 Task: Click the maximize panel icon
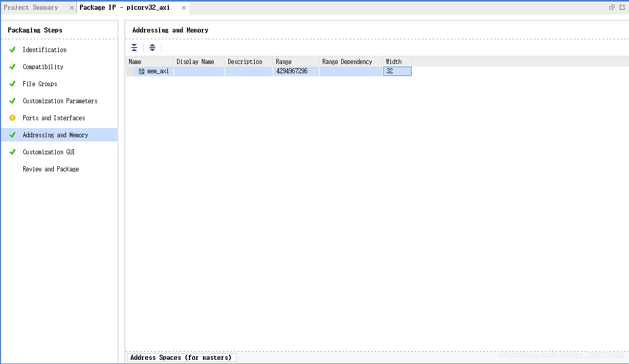[622, 7]
